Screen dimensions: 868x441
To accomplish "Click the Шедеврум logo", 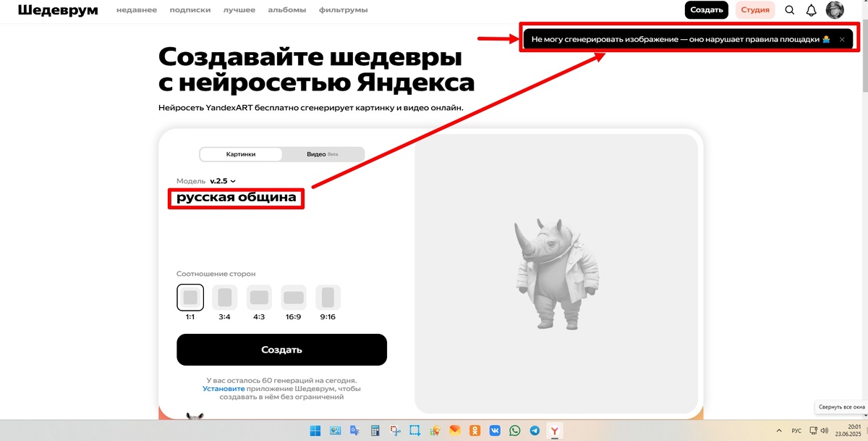I will 58,10.
